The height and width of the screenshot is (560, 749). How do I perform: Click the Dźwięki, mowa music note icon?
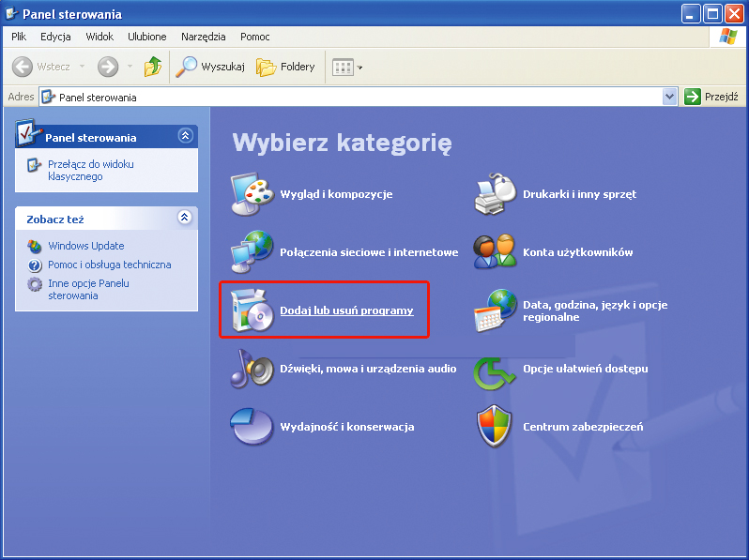(251, 369)
